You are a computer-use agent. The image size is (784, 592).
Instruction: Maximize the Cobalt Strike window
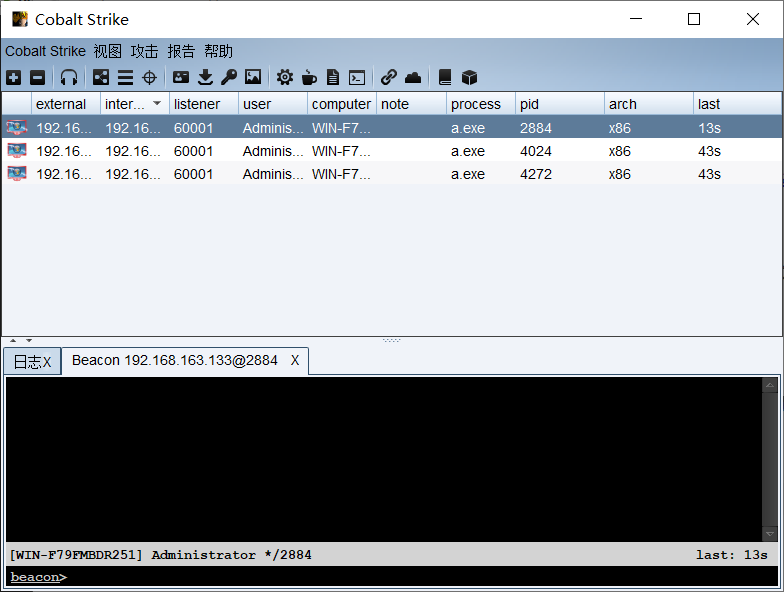click(x=694, y=19)
